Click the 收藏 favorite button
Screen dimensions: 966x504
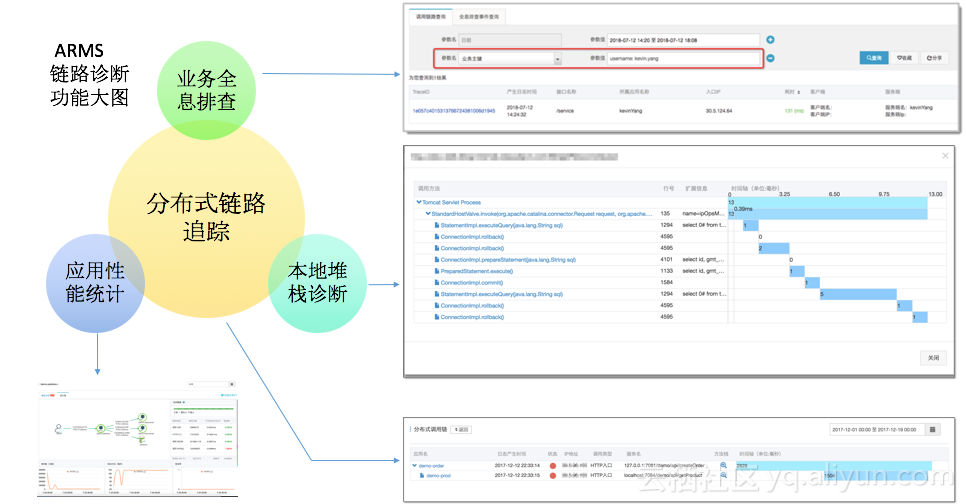(904, 58)
